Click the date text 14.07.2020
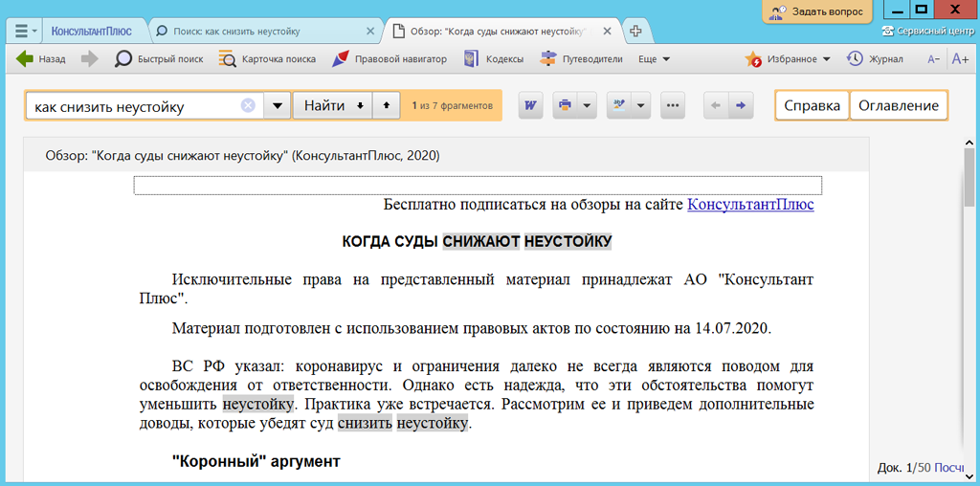The height and width of the screenshot is (486, 980). click(x=732, y=328)
